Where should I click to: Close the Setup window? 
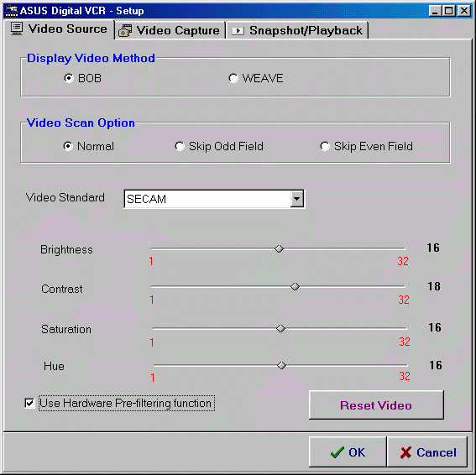click(464, 11)
